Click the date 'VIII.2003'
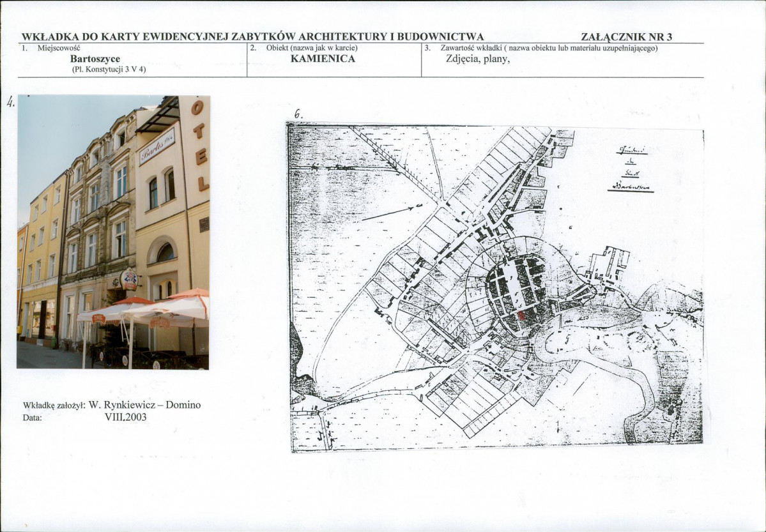Screen dimensions: 766x532 click(126, 417)
